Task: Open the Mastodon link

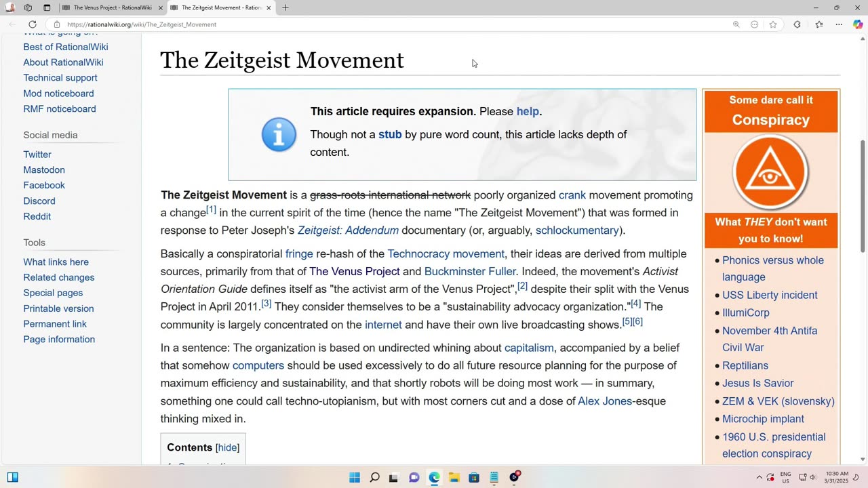Action: 44,170
